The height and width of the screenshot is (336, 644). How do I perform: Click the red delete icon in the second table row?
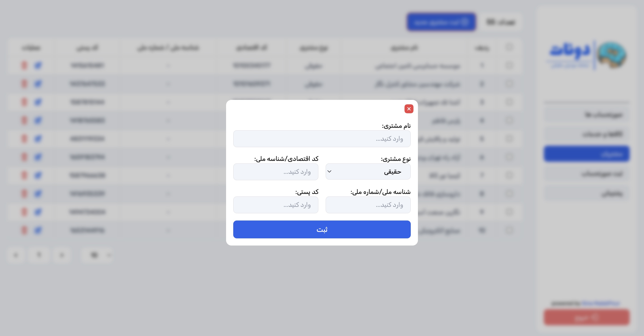point(24,84)
